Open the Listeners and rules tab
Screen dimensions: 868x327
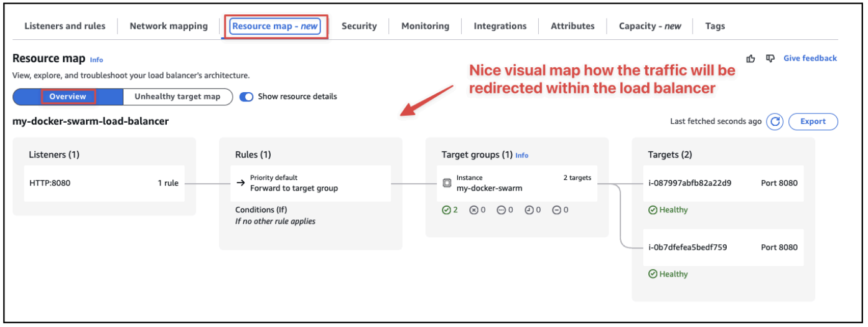point(65,26)
